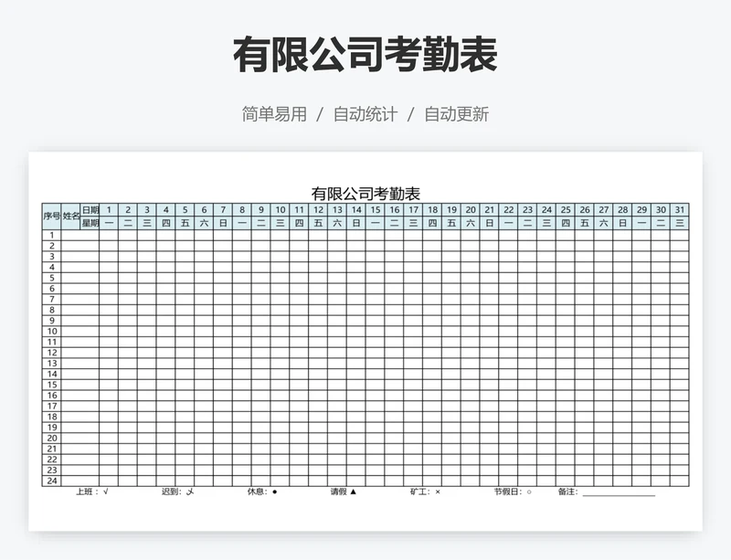Click weekday cell 六 under date 6
The height and width of the screenshot is (560, 731).
(x=204, y=223)
